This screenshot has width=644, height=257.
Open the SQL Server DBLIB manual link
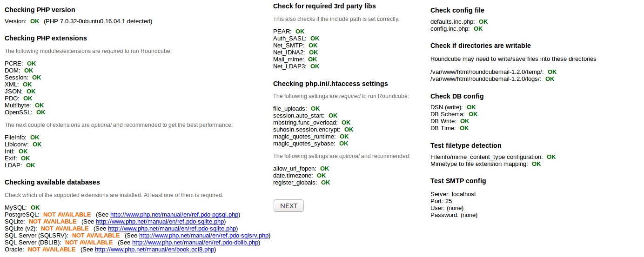(195, 243)
